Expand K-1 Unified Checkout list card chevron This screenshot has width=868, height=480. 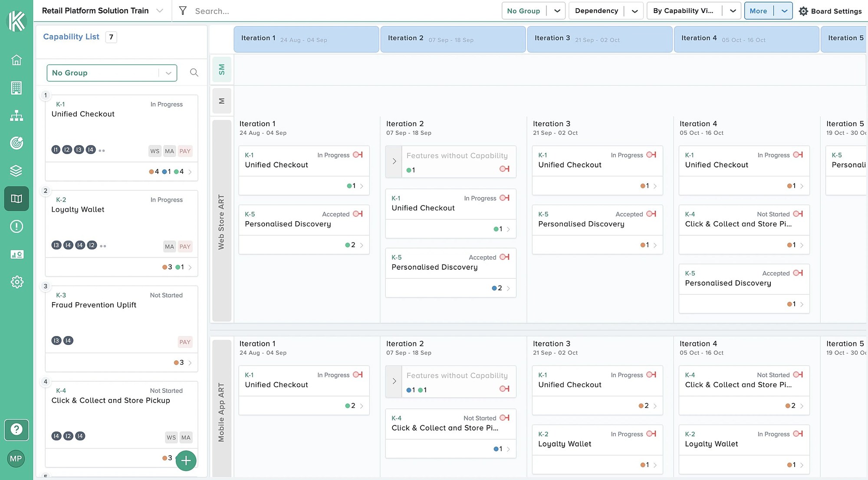point(190,172)
